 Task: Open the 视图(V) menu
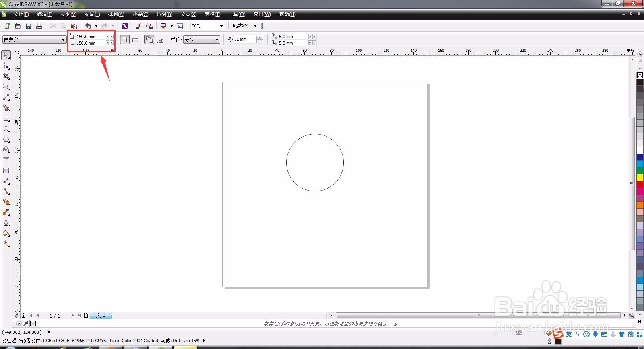[68, 14]
